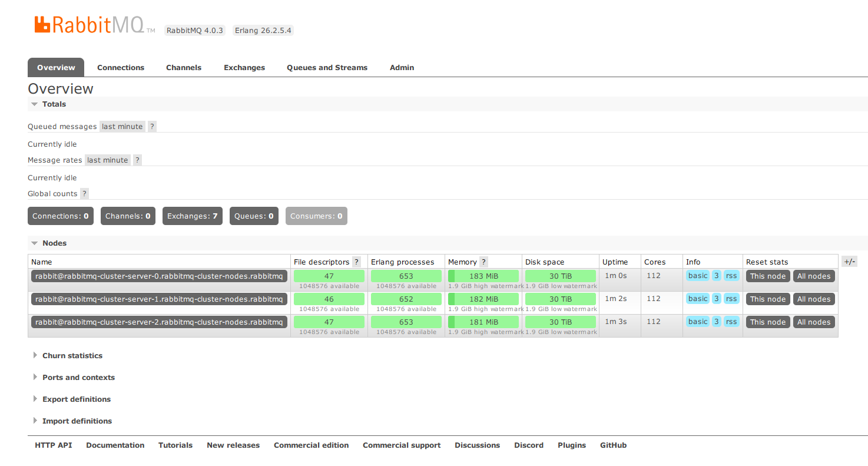The width and height of the screenshot is (868, 466).
Task: Click the Connections: 0 count button
Action: [61, 216]
